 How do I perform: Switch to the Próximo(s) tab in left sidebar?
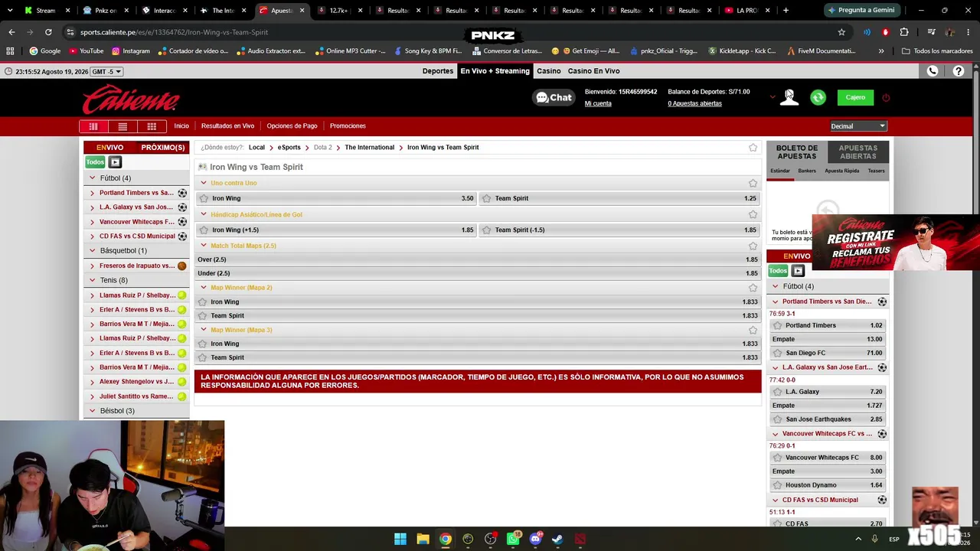162,148
